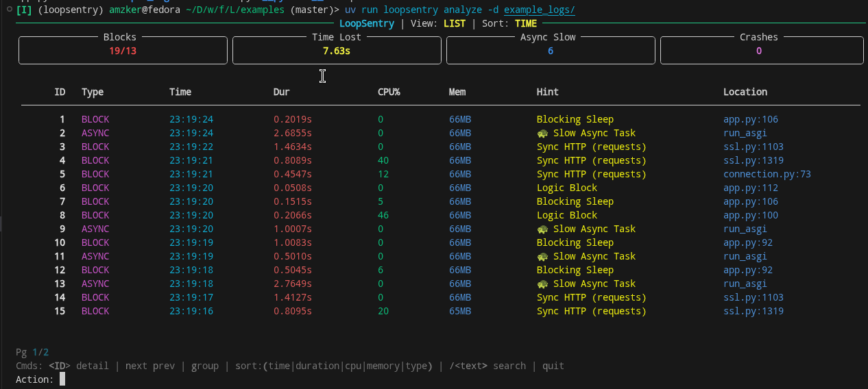Click the turtle icon in row 13
The image size is (868, 389).
[x=542, y=284]
